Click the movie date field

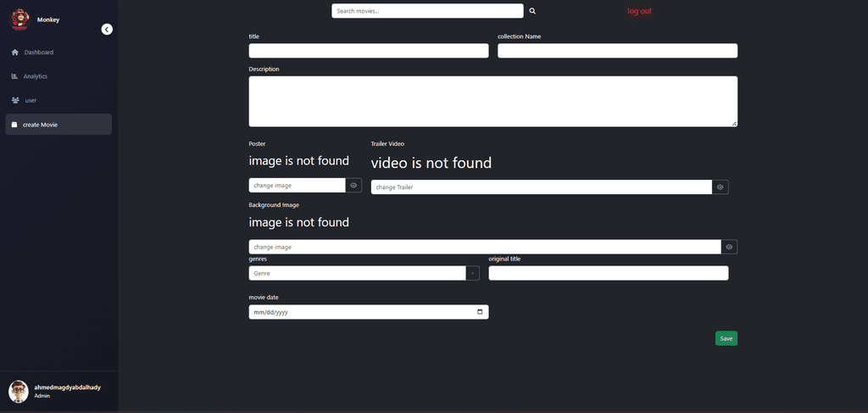coord(369,312)
